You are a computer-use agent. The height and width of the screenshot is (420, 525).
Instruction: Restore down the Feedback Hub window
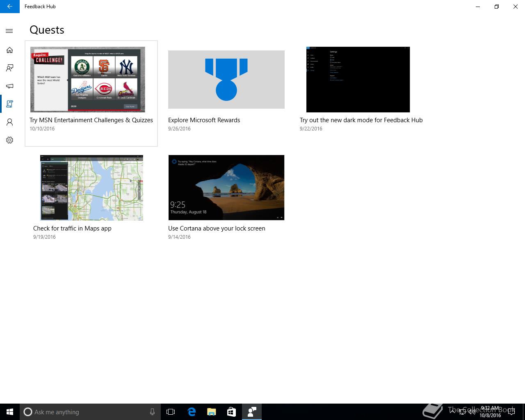pos(497,7)
